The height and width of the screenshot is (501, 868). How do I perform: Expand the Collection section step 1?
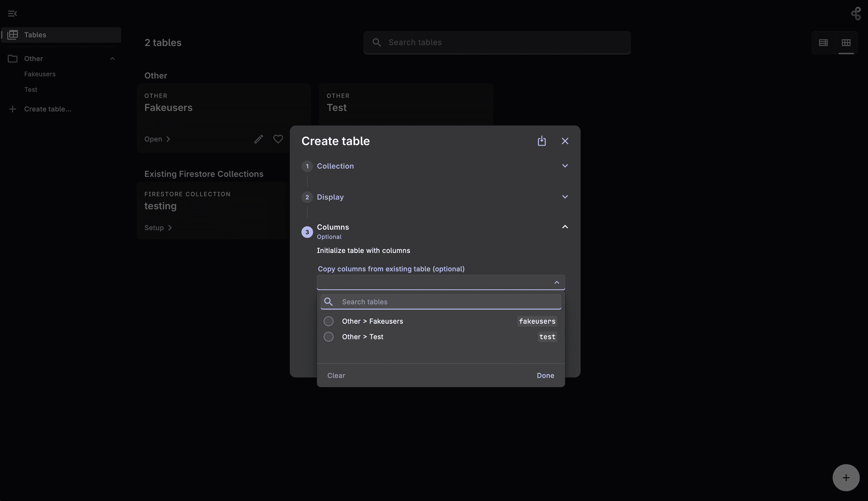[x=564, y=166]
